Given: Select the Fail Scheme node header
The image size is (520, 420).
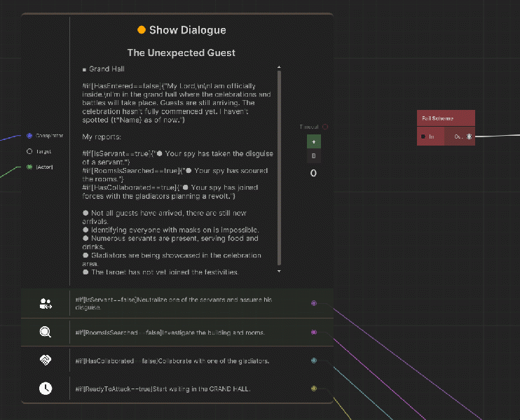Looking at the screenshot, I should click(x=446, y=118).
